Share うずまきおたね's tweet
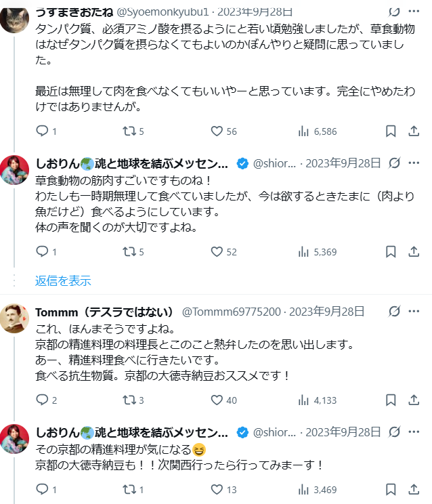 pos(413,131)
